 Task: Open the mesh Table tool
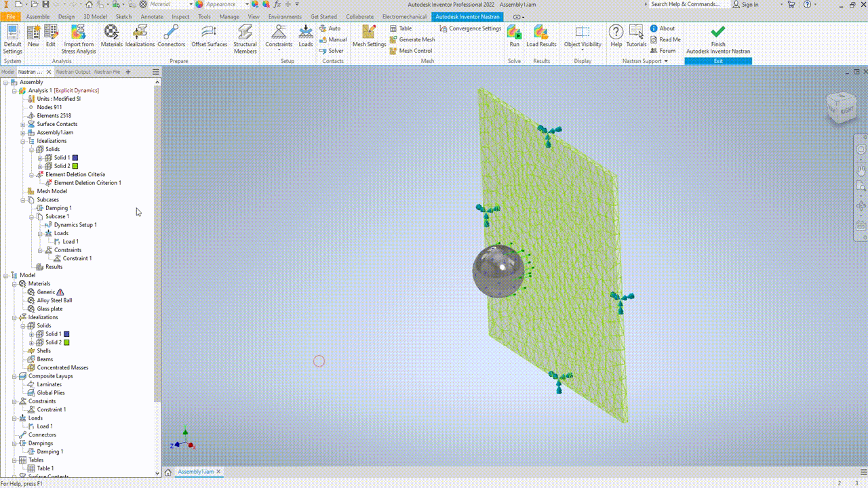point(401,28)
